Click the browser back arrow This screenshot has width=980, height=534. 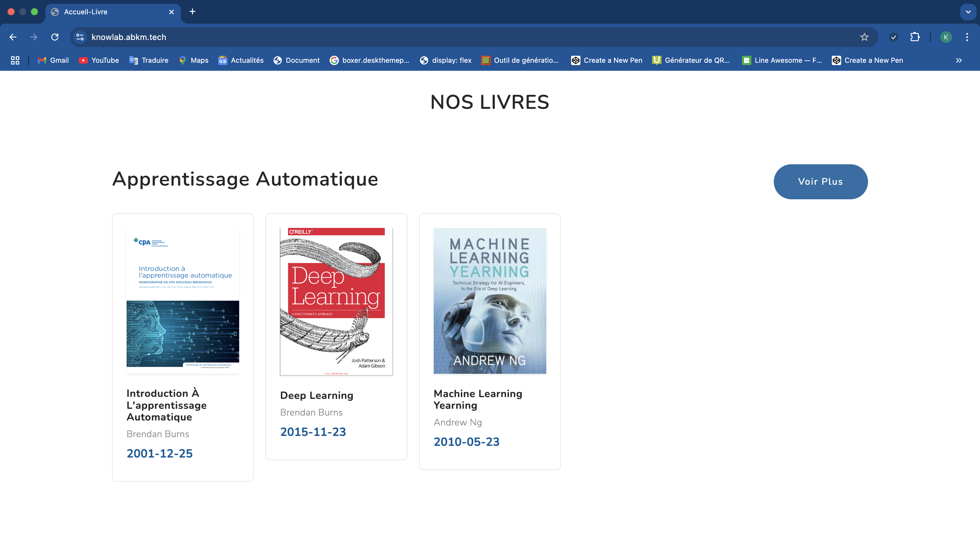click(x=13, y=37)
